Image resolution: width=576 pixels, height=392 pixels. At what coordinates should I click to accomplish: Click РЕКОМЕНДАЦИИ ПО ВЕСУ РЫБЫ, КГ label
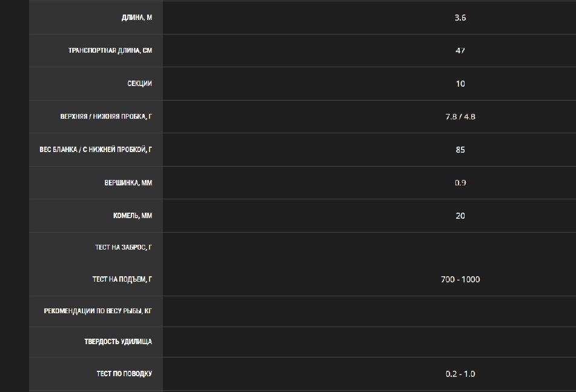(x=98, y=311)
